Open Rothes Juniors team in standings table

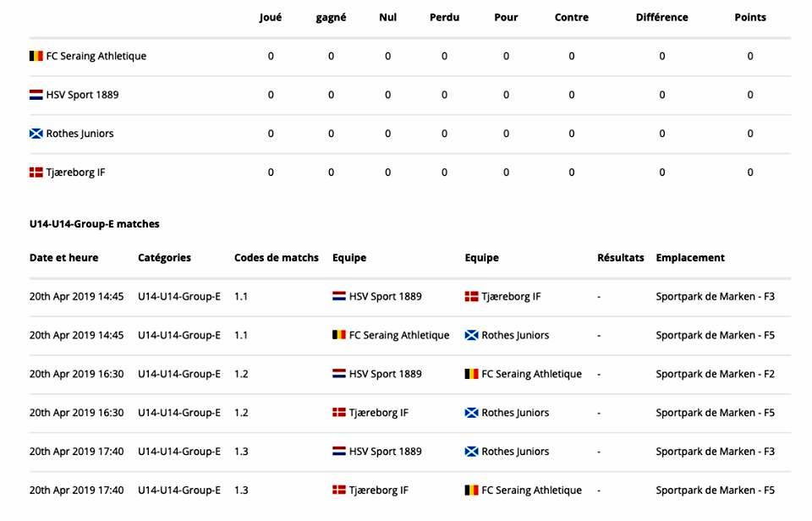point(80,134)
